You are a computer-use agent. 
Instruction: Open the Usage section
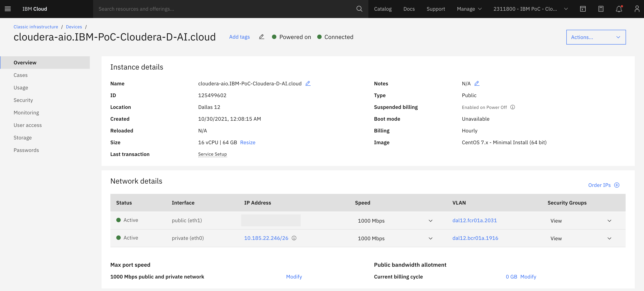pyautogui.click(x=21, y=88)
